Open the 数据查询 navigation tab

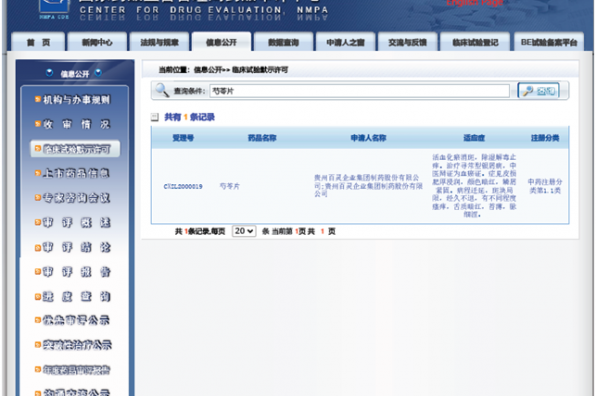[x=283, y=42]
